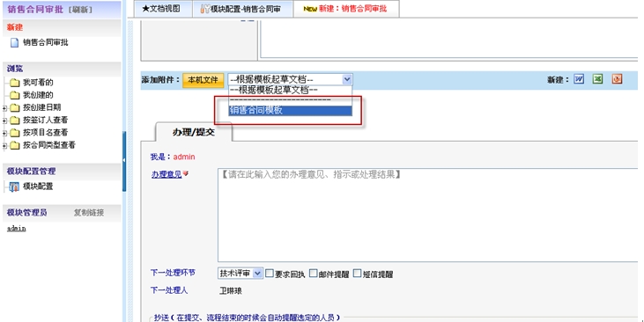
Task: Click the red admin user name
Action: 184,157
